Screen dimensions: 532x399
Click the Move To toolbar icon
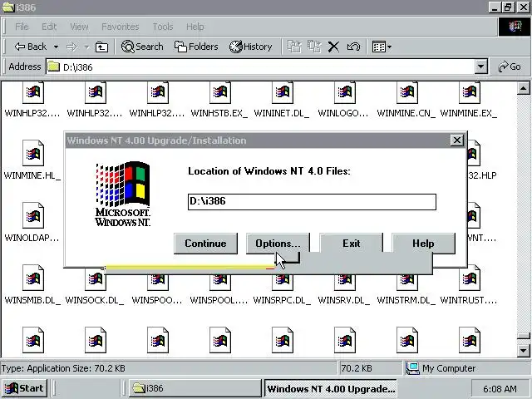tap(294, 47)
